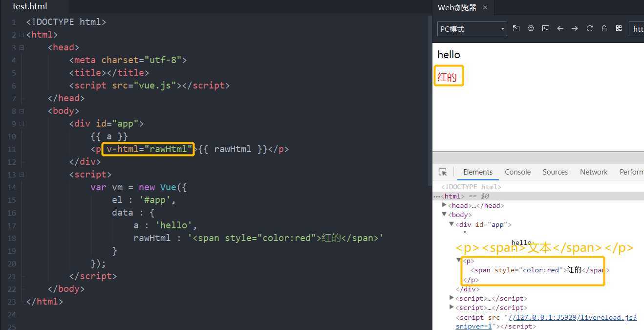Click the meta charset="utf-8" code line
644x330 pixels.
tap(128, 60)
